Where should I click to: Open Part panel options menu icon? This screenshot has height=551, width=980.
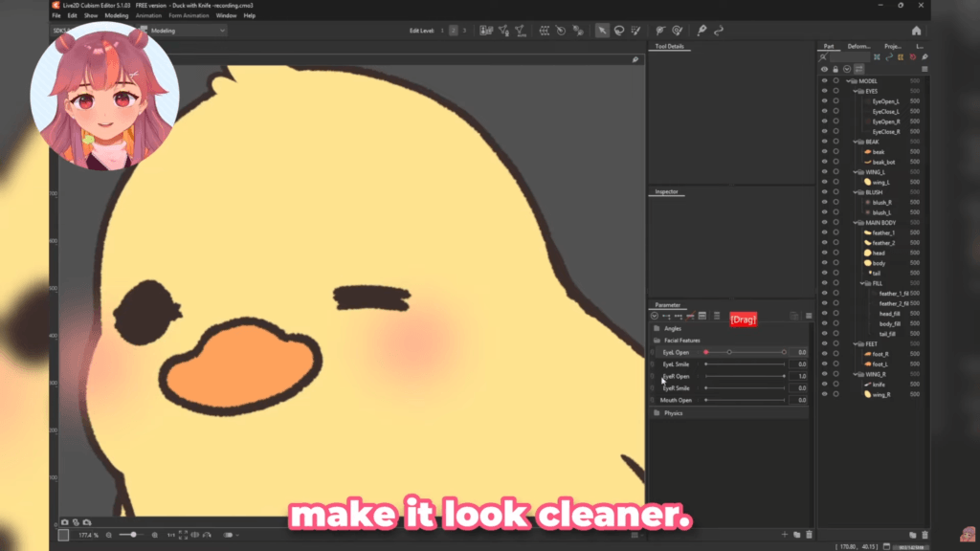click(x=924, y=69)
